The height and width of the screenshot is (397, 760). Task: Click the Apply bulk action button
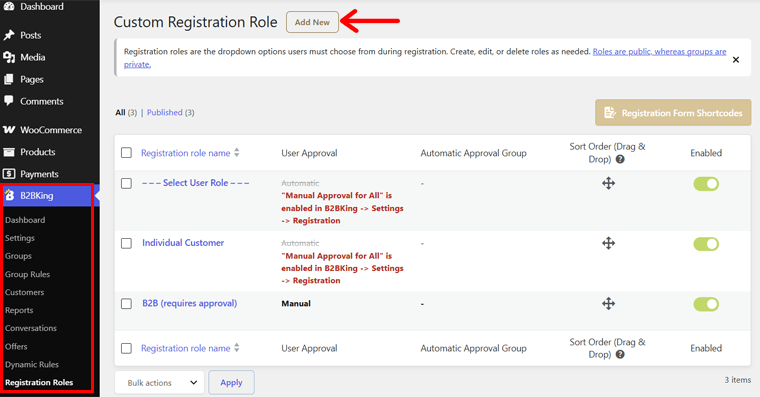coord(231,382)
